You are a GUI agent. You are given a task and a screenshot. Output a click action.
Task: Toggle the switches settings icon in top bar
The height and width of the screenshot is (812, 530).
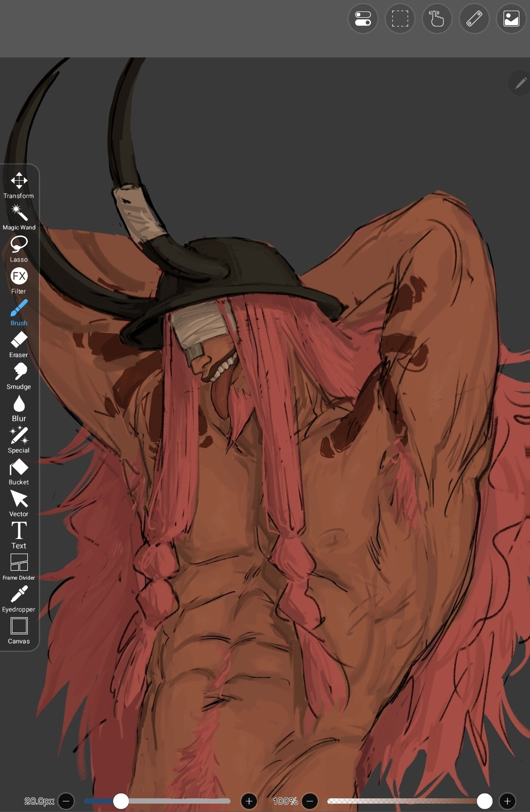click(x=363, y=19)
